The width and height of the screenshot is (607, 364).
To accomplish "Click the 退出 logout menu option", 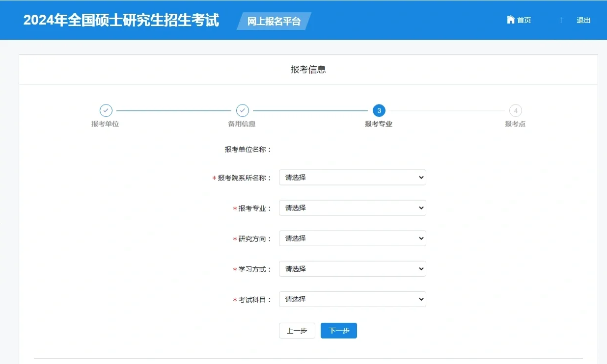I will (583, 20).
